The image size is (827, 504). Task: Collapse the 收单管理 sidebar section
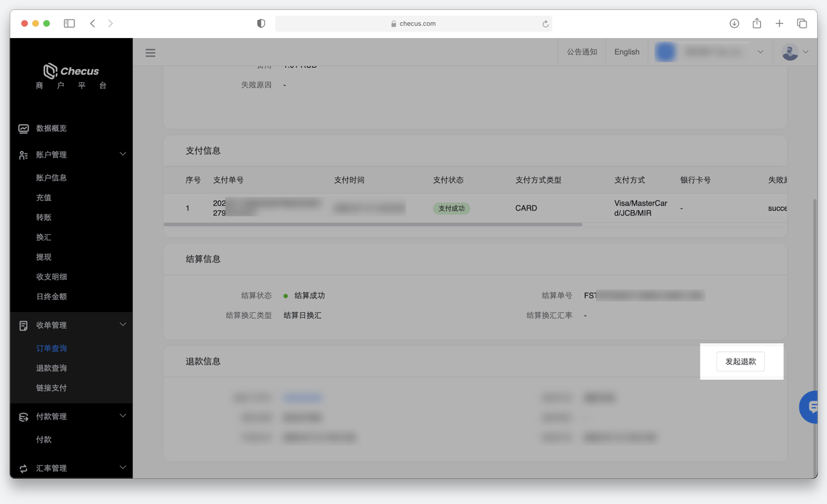click(x=123, y=325)
